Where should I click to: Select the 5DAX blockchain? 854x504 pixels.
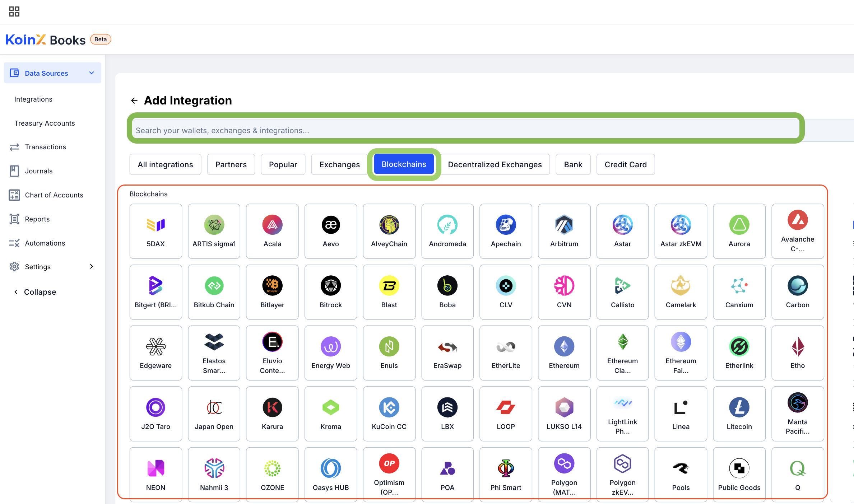[156, 231]
